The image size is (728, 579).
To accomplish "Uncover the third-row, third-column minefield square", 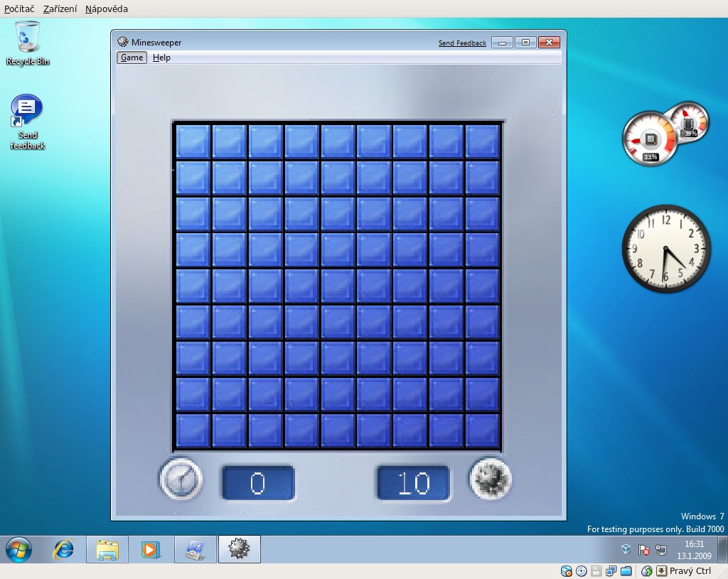I will pyautogui.click(x=265, y=214).
